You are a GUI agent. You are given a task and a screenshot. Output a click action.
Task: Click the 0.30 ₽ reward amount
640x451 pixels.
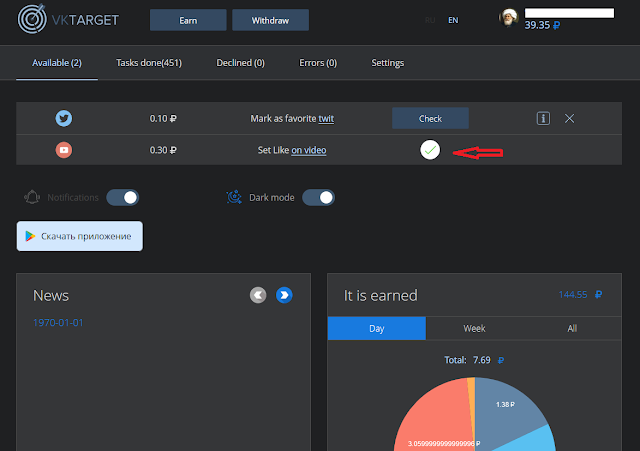tap(163, 150)
